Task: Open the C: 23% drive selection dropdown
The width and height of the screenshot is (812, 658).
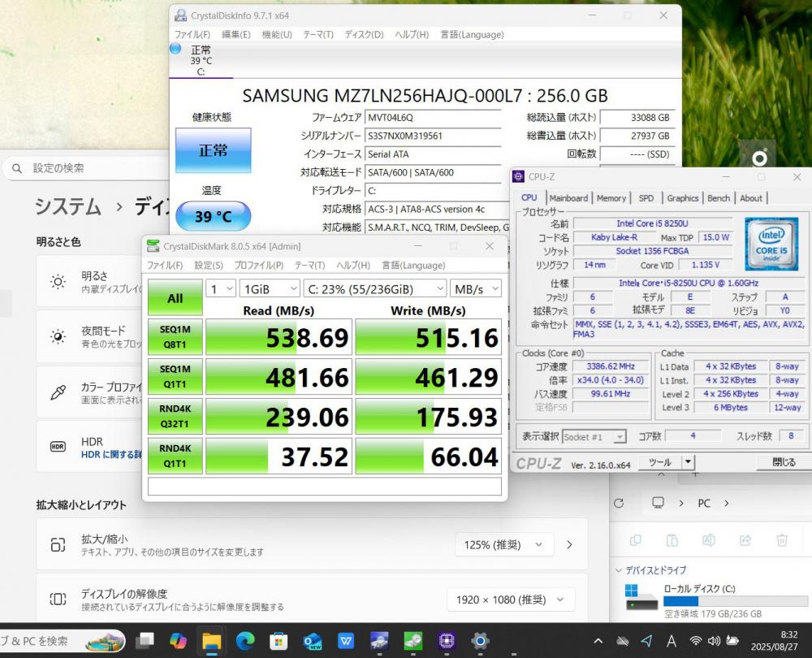Action: click(x=375, y=288)
